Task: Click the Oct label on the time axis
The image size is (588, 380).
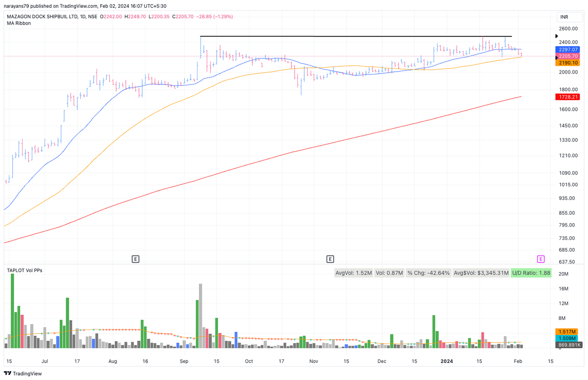Action: (249, 361)
